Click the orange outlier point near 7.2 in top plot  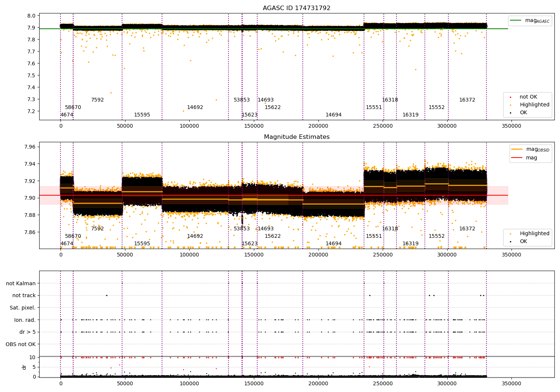[x=183, y=111]
